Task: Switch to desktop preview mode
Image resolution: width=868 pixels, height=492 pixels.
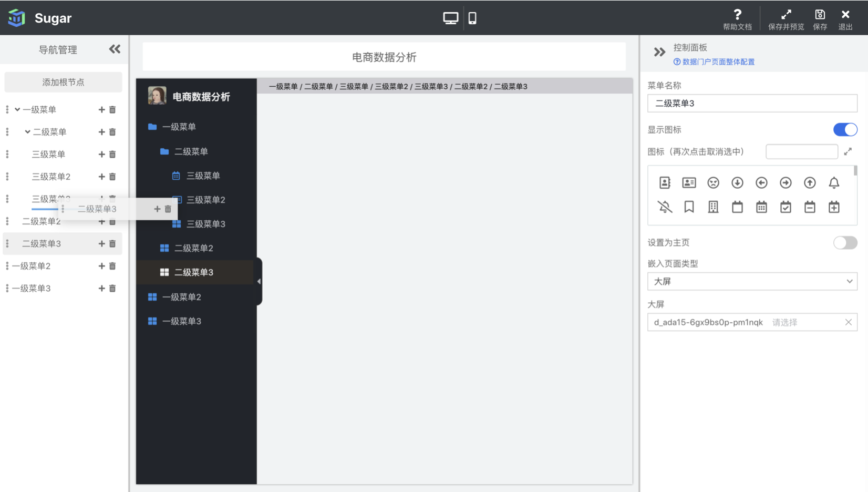Action: (x=450, y=18)
